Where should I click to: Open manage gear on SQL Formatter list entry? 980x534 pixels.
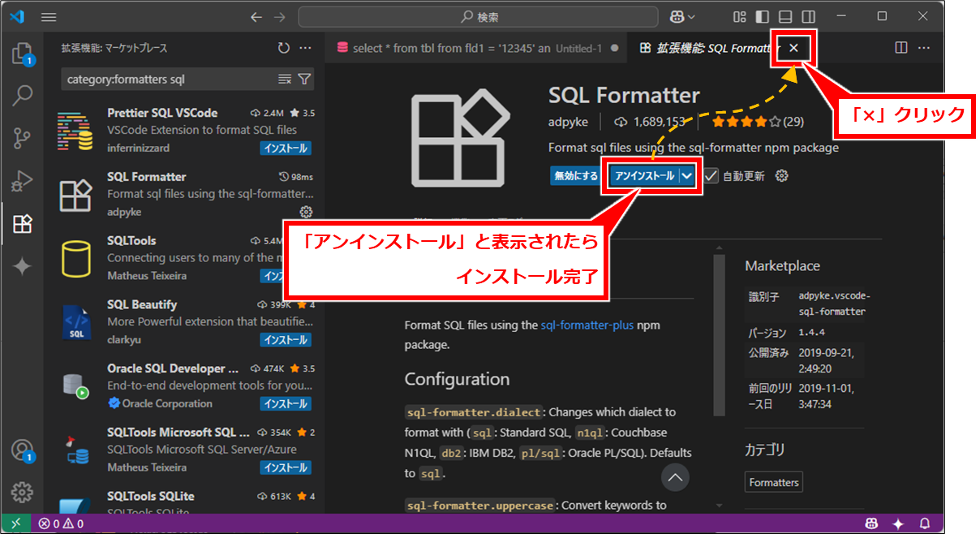(306, 212)
